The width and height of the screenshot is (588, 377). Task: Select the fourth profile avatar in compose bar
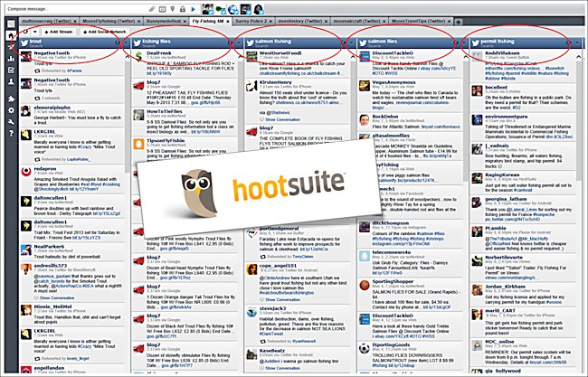(246, 9)
